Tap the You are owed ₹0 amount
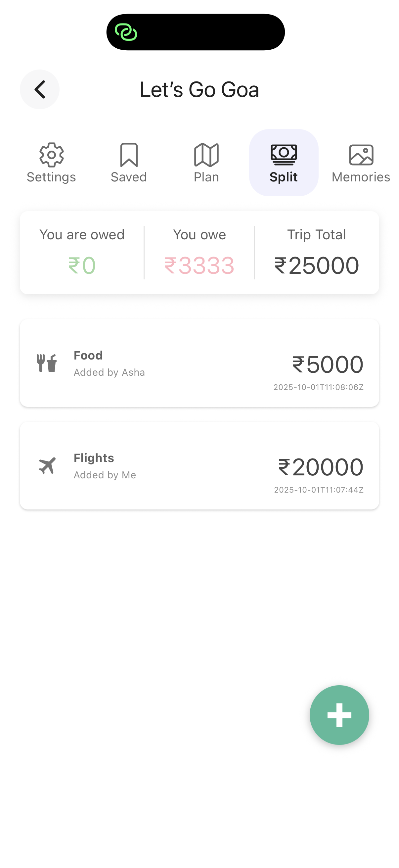 [82, 265]
